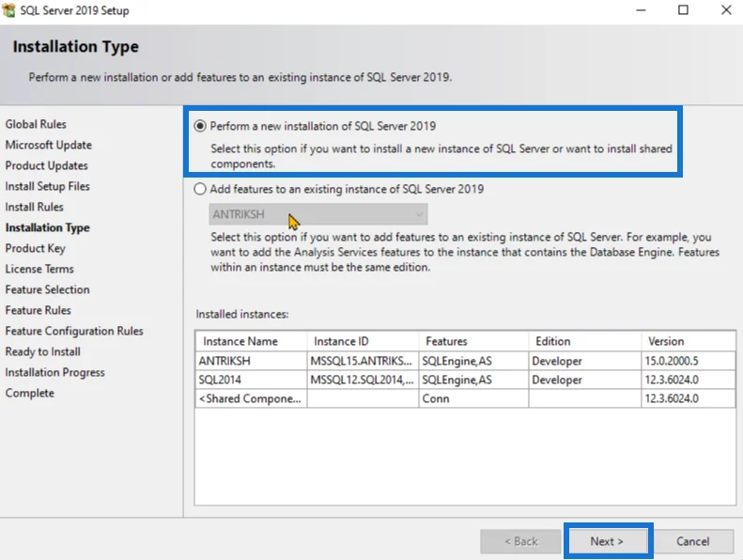Screen dimensions: 743x560
Task: Click the Features column header
Action: pos(473,341)
